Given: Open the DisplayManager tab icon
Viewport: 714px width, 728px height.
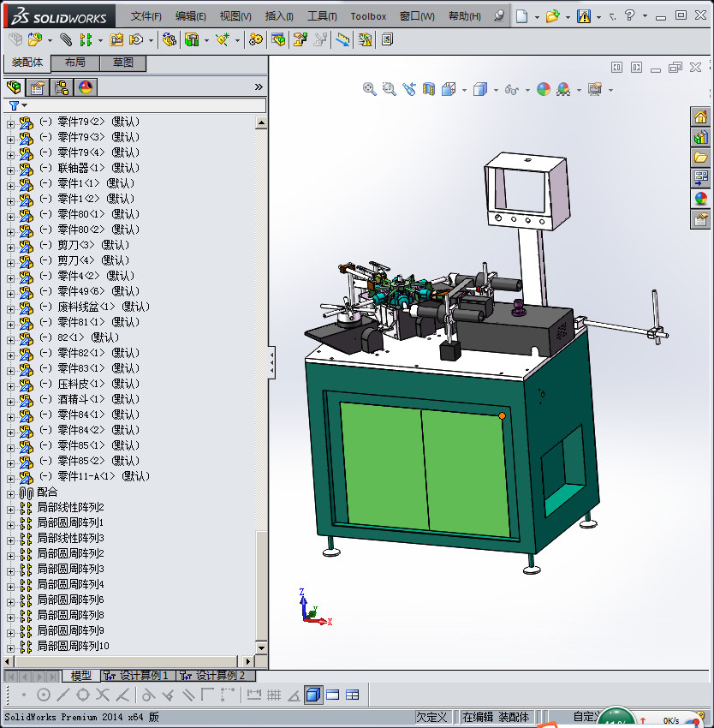Looking at the screenshot, I should point(85,87).
